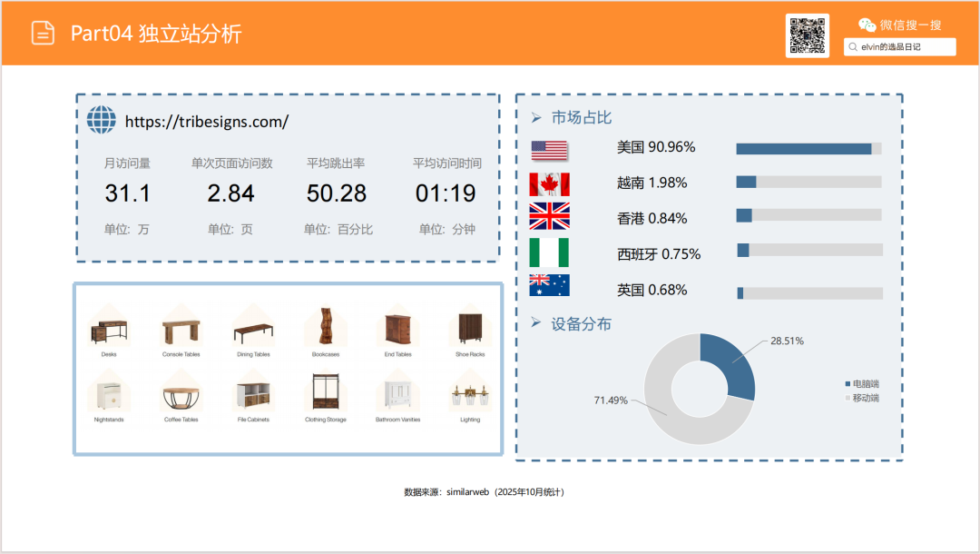Click the arrow beside 市场占比 heading
Image resolution: width=980 pixels, height=554 pixels.
(x=536, y=118)
